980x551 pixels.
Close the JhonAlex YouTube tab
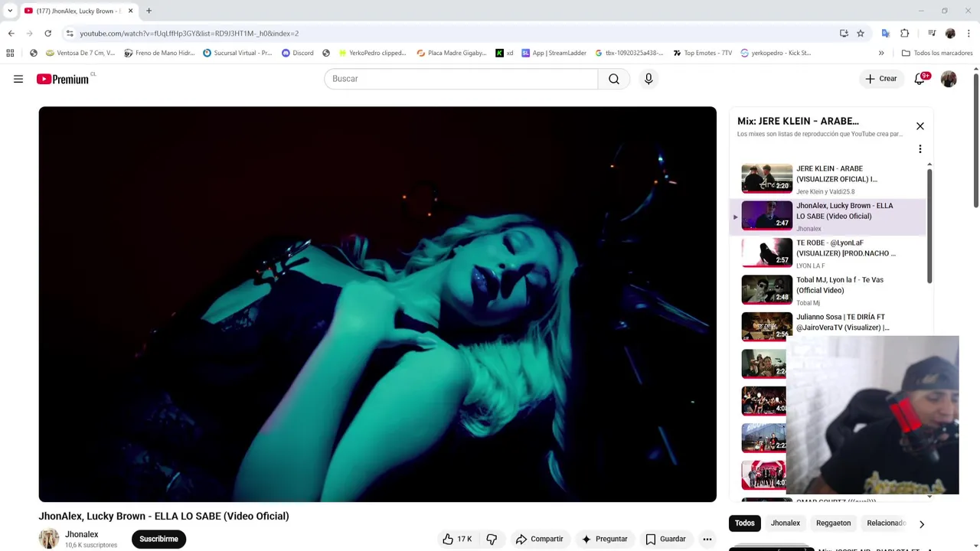(130, 11)
